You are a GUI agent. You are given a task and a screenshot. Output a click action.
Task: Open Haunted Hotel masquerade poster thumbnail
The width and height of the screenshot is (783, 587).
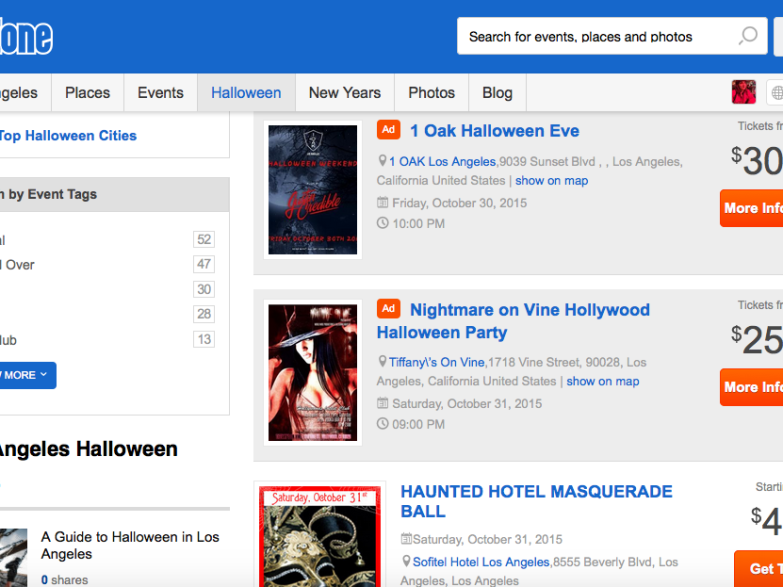320,535
